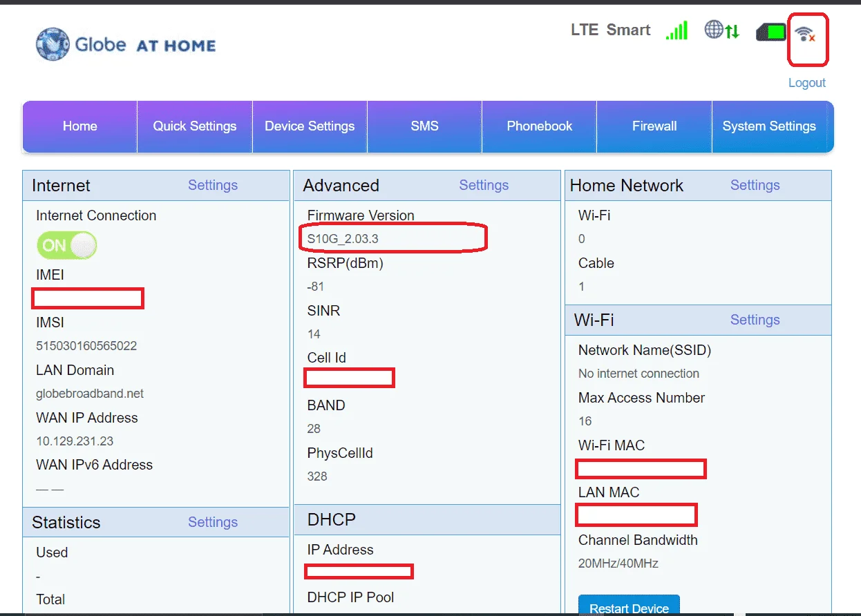The image size is (861, 616).
Task: Select SINR value 14
Action: [314, 334]
